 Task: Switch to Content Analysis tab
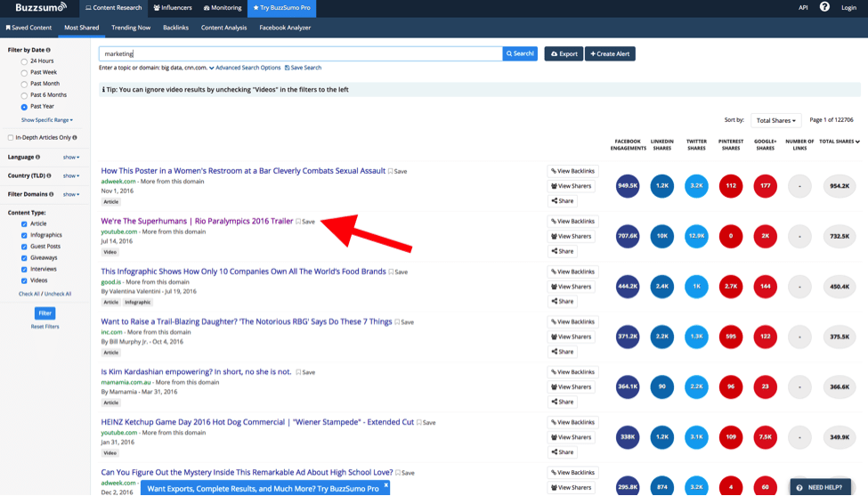[223, 28]
